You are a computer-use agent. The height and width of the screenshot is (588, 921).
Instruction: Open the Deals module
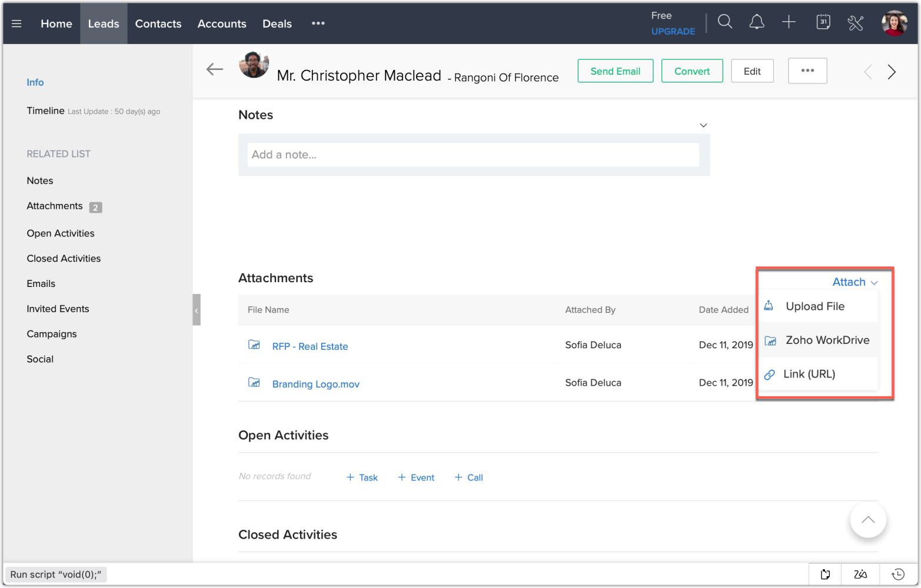click(x=277, y=24)
